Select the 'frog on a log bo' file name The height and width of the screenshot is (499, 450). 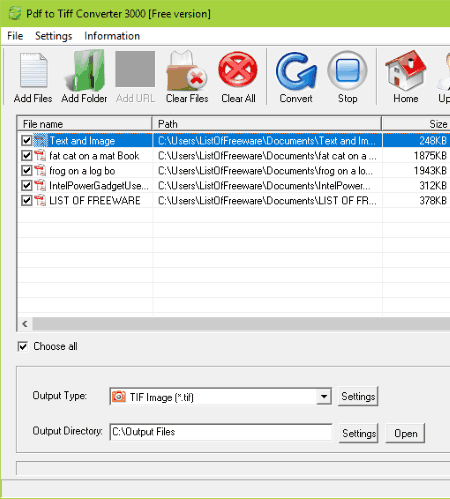click(82, 171)
